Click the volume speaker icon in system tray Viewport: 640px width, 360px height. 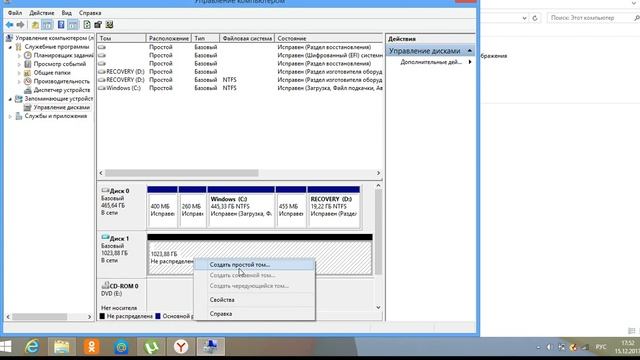[x=549, y=347]
